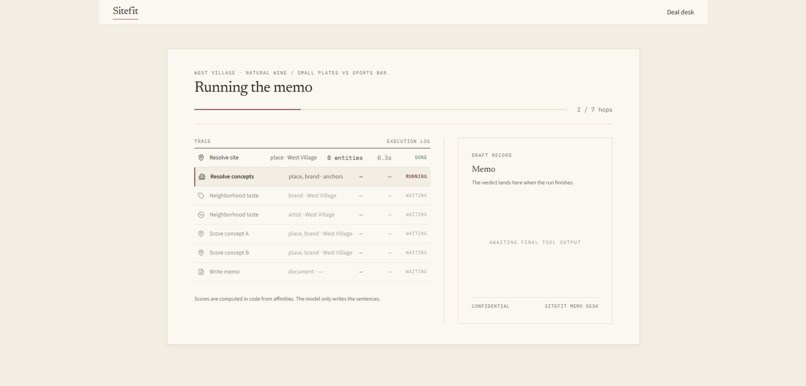Open the Deal desk link

coord(680,12)
